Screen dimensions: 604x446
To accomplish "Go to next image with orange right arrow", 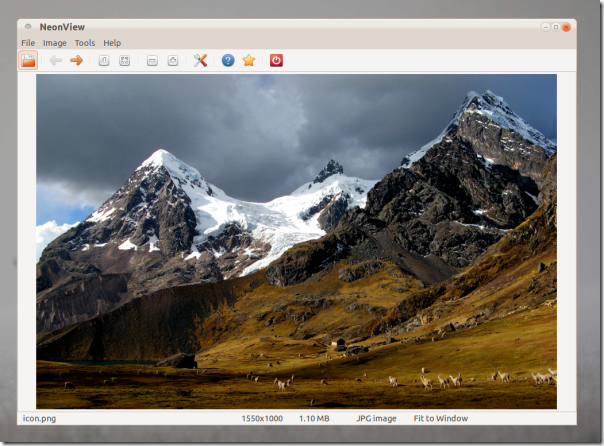I will click(77, 60).
